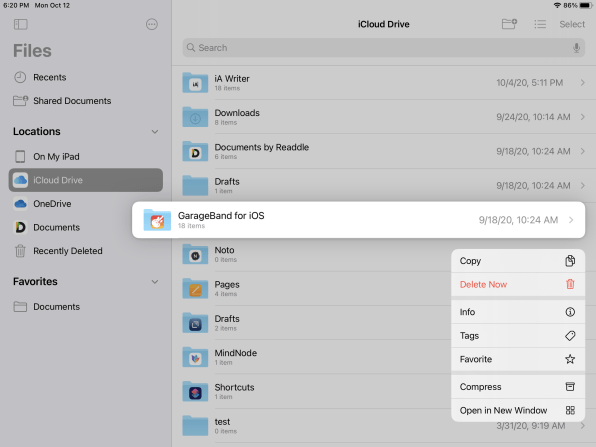This screenshot has width=596, height=447.
Task: Open the ellipsis more options menu in sidebar
Action: click(152, 24)
